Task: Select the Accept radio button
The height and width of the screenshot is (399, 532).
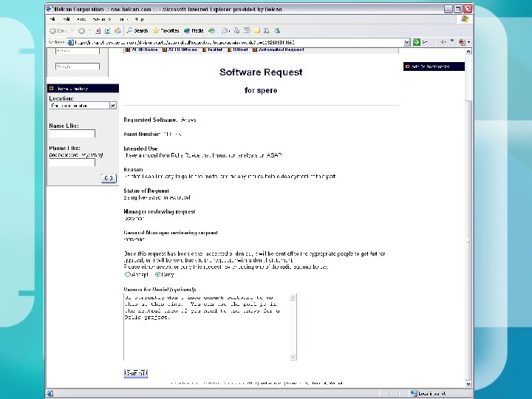Action: coord(128,274)
